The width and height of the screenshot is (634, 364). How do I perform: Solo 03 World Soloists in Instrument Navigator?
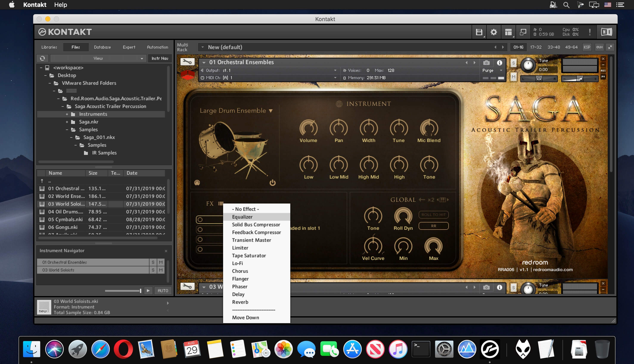coord(153,270)
